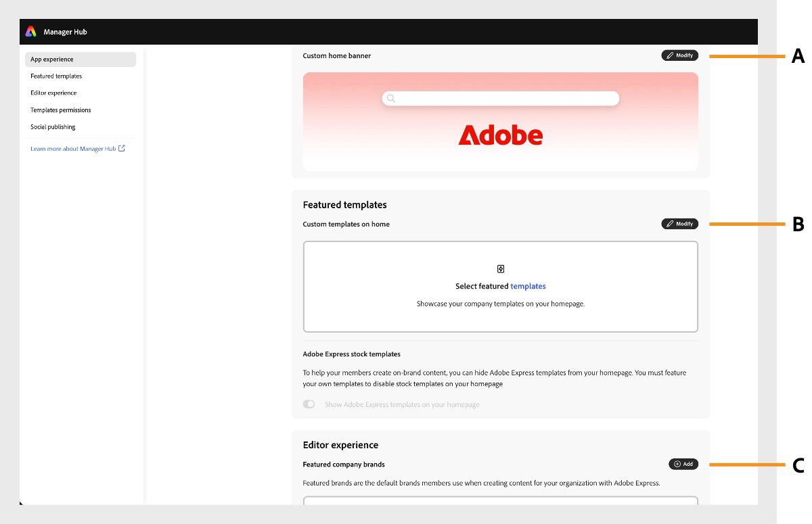Open Templates permissions in the sidebar
Screen dimensions: 812x524
61,110
